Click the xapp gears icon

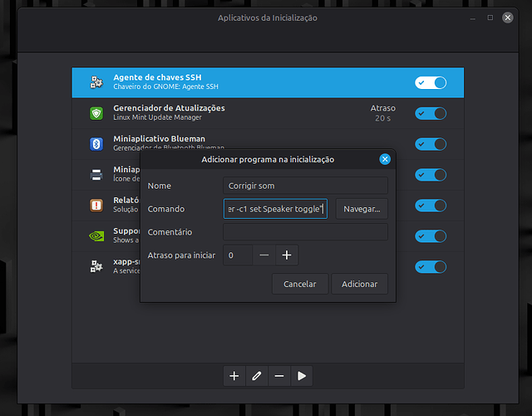click(96, 266)
